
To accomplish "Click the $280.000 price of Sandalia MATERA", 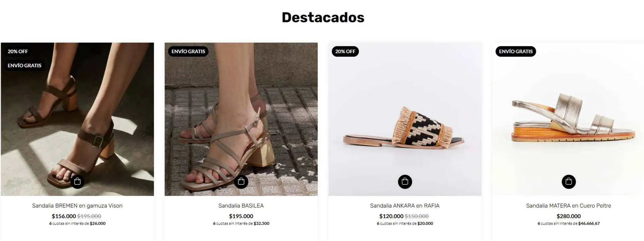I will click(x=569, y=216).
